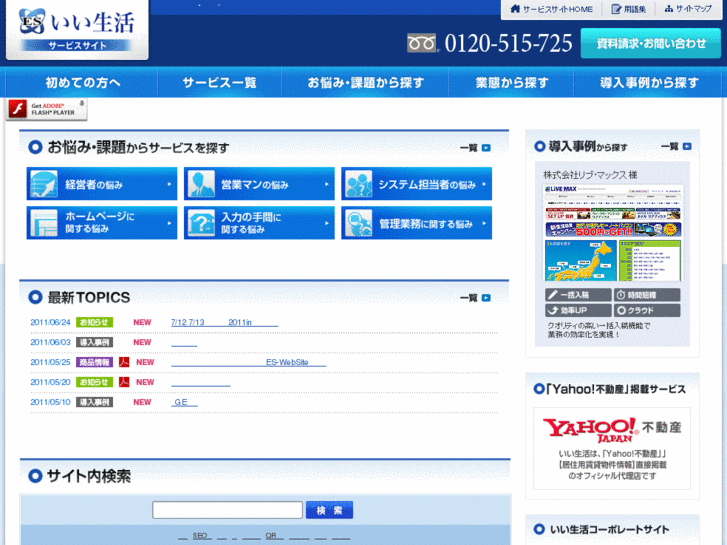This screenshot has width=727, height=545.
Task: Open 入力の手間に関する悩み button
Action: (259, 223)
